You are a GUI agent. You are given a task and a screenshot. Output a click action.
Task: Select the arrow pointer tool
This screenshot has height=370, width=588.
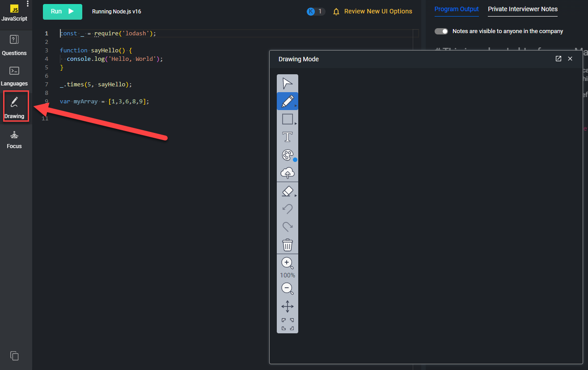pyautogui.click(x=288, y=83)
